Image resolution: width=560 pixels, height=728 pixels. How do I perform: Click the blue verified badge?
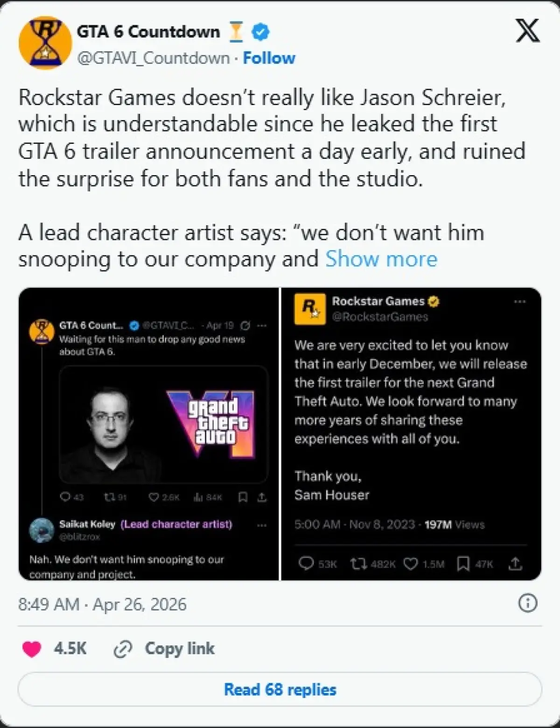260,32
